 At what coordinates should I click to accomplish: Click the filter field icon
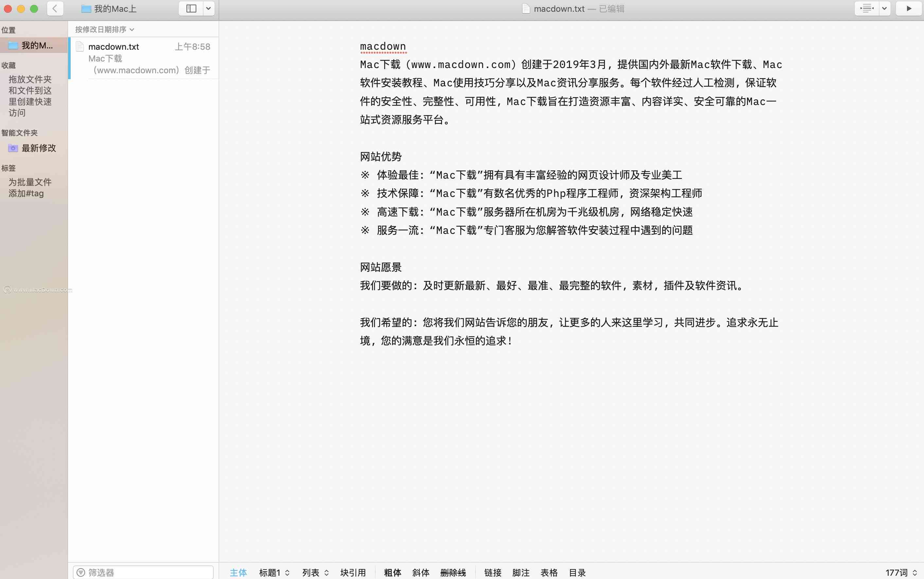point(81,572)
